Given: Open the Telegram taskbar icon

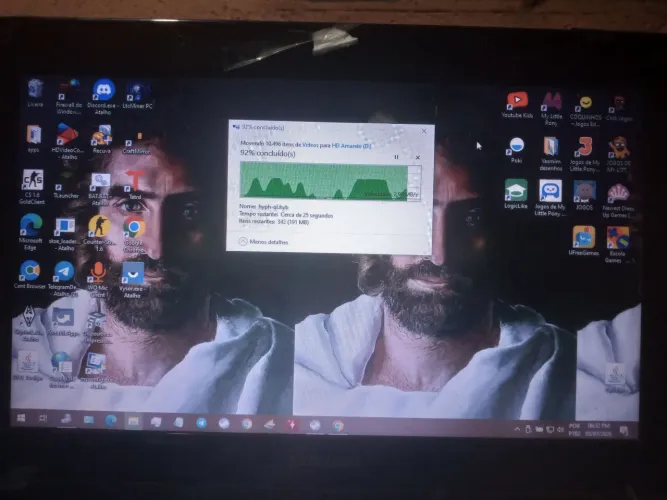Looking at the screenshot, I should [201, 423].
